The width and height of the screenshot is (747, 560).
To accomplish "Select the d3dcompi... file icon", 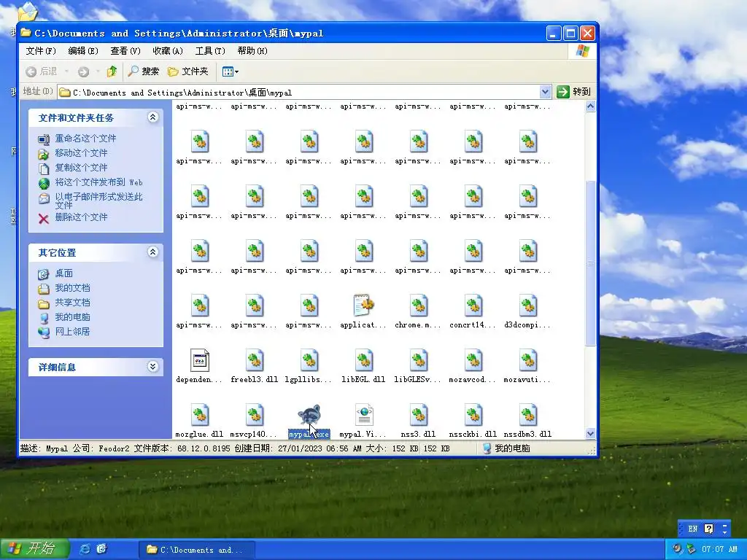I will 528,306.
